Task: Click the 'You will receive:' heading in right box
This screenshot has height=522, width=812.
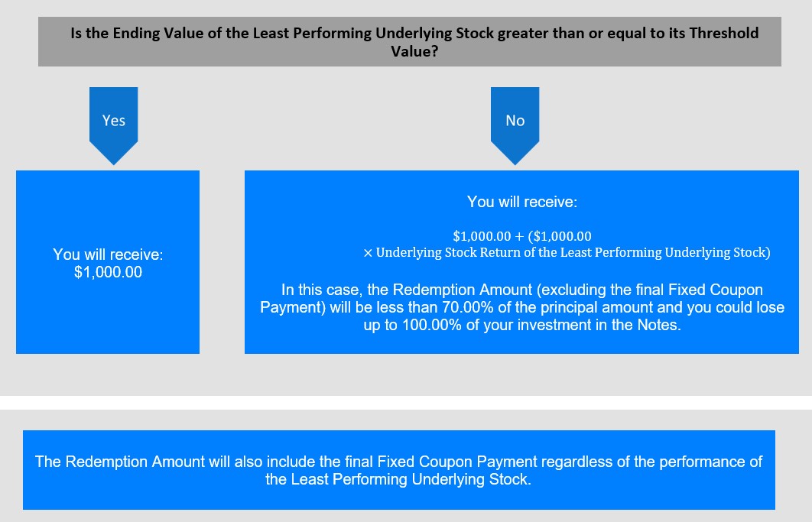Action: coord(522,202)
